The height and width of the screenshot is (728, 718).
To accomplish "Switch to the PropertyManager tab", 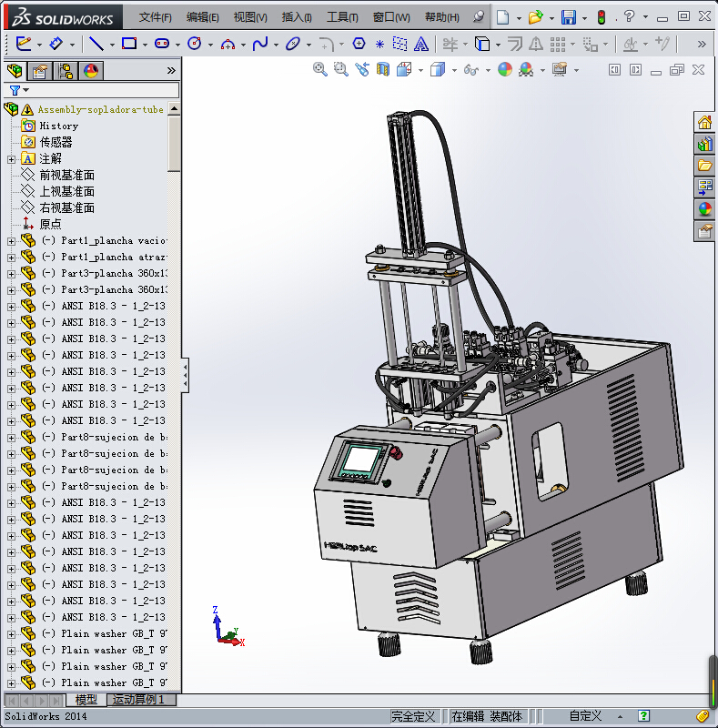I will click(x=40, y=71).
